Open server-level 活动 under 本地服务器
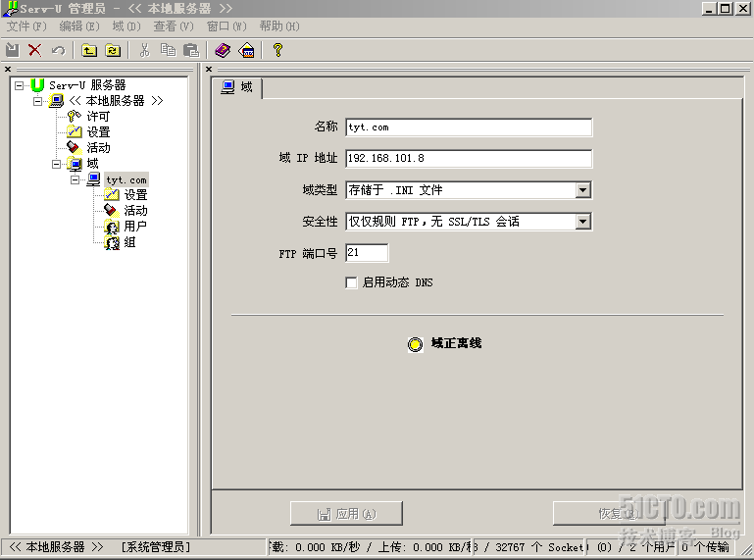 click(x=99, y=148)
